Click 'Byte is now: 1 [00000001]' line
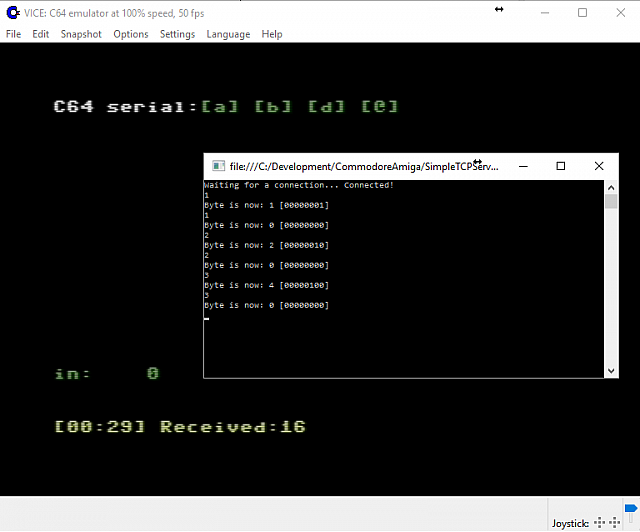Viewport: 640px width, 532px height. click(267, 205)
